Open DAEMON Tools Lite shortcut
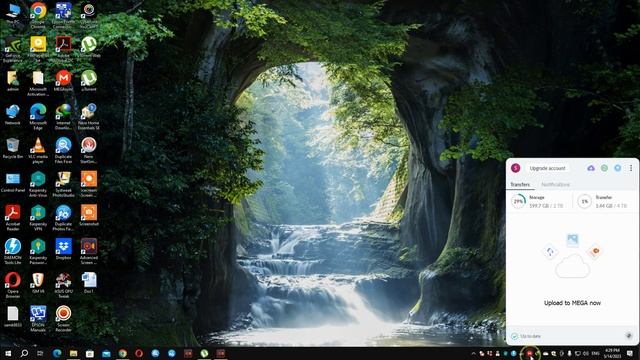 pos(13,252)
